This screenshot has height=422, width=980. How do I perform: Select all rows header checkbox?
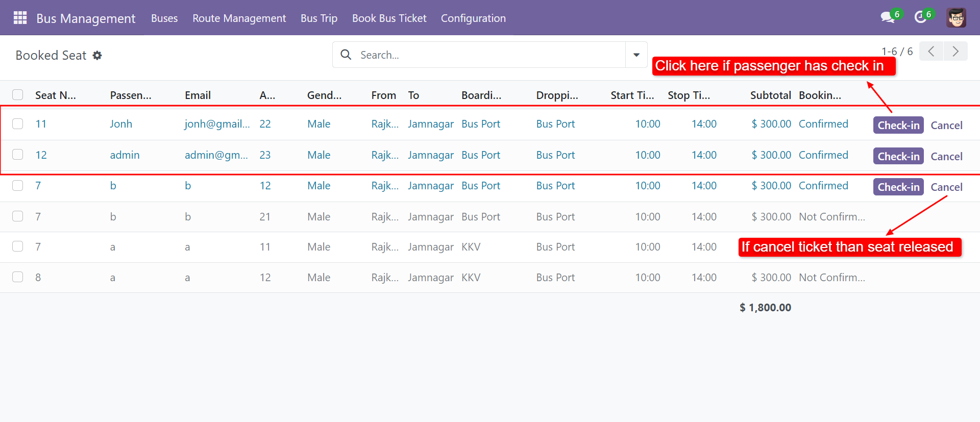pos(18,95)
